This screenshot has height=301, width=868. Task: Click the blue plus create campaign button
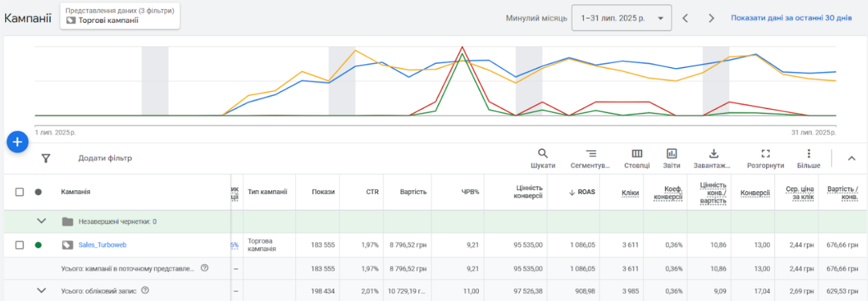tap(18, 142)
